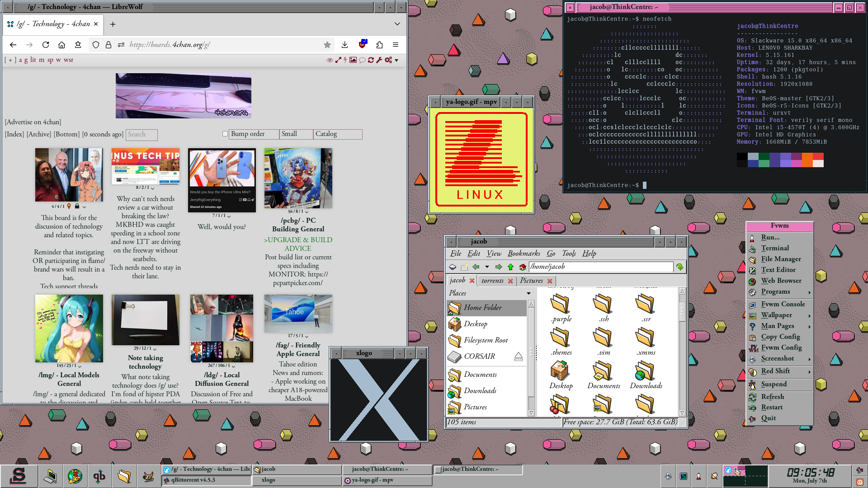
Task: Open the Small size dropdown
Action: [x=296, y=134]
